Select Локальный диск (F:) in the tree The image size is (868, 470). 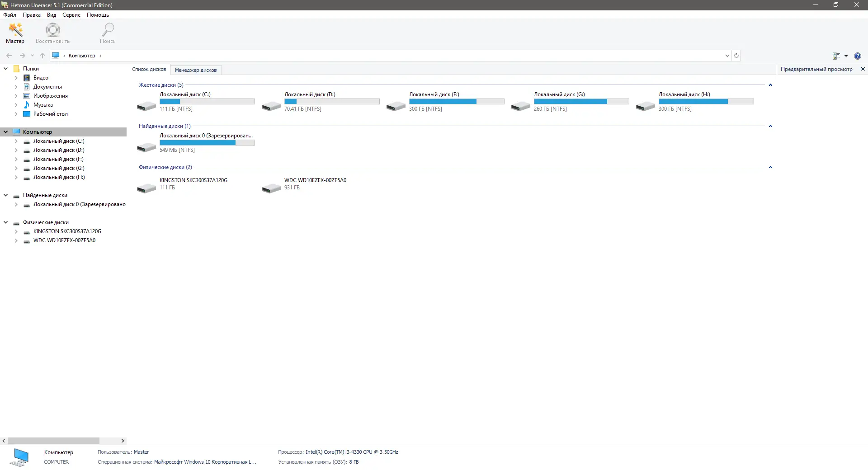[x=58, y=159]
